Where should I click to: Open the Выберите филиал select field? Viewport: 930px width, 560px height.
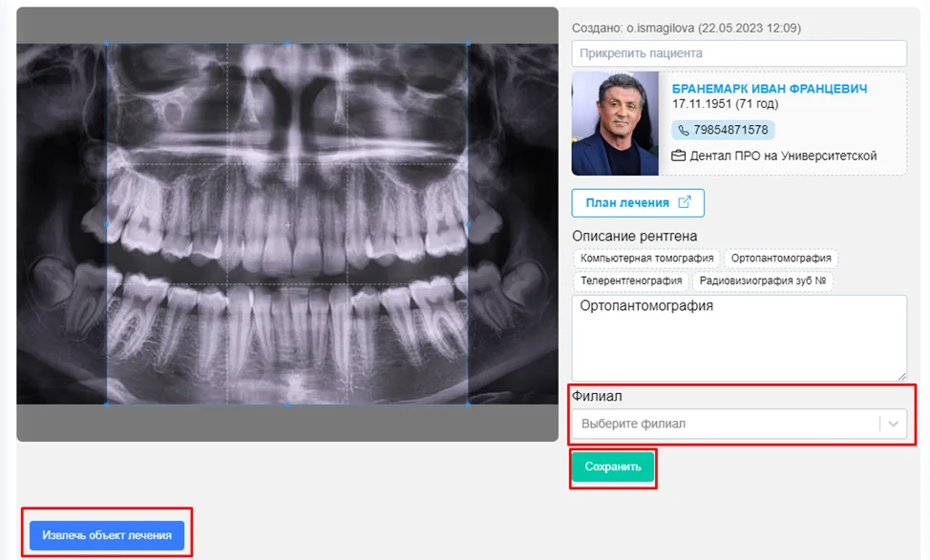point(726,424)
